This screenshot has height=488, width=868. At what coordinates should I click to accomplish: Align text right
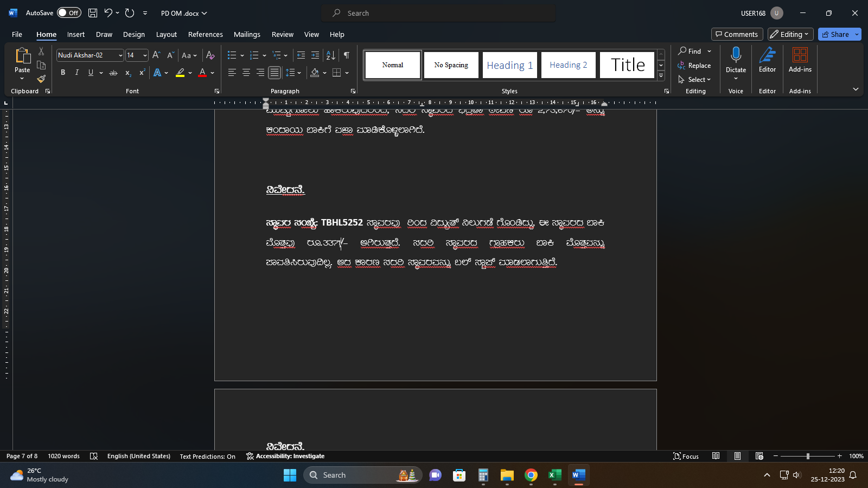[260, 73]
